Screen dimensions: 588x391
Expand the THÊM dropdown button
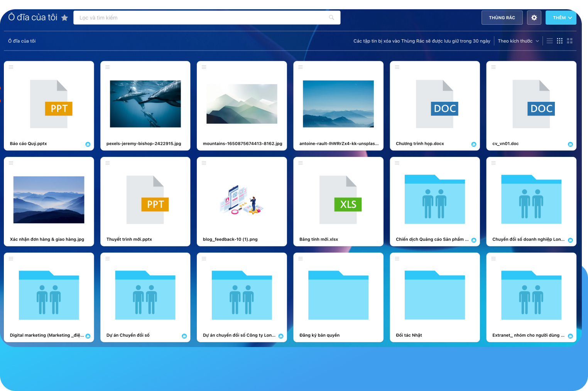click(561, 18)
